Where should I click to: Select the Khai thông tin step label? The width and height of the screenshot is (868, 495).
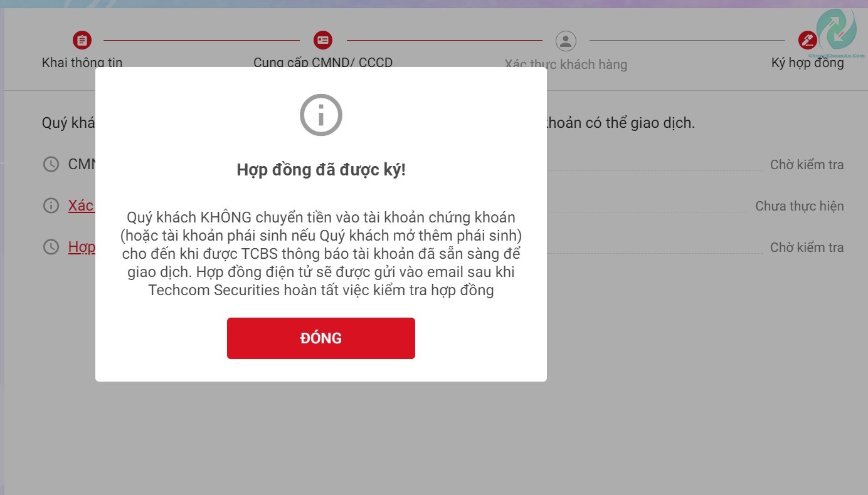click(x=82, y=63)
